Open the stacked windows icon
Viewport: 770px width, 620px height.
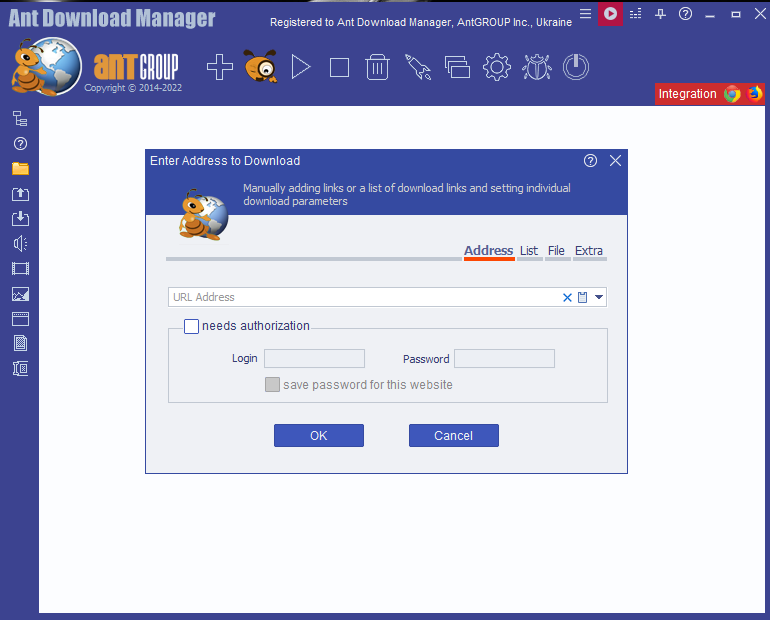(457, 67)
